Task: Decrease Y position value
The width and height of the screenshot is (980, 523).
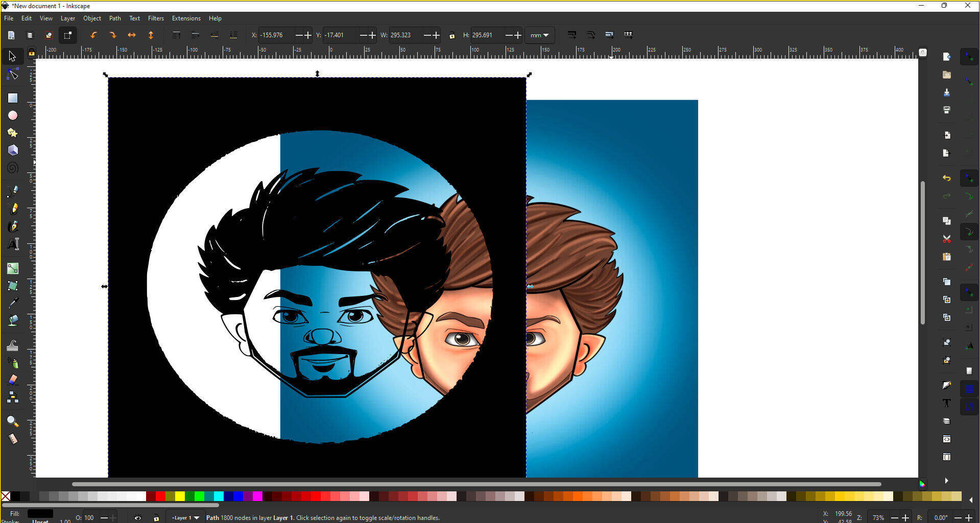Action: 364,35
